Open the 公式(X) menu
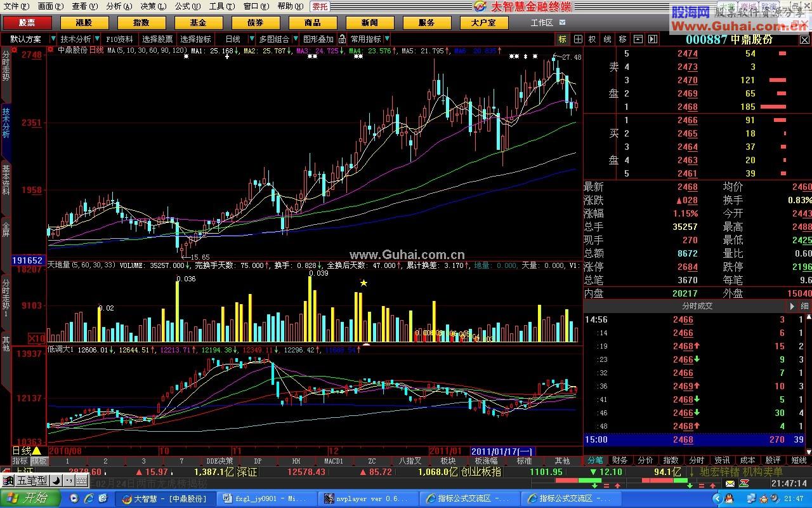The height and width of the screenshot is (508, 812). 188,6
